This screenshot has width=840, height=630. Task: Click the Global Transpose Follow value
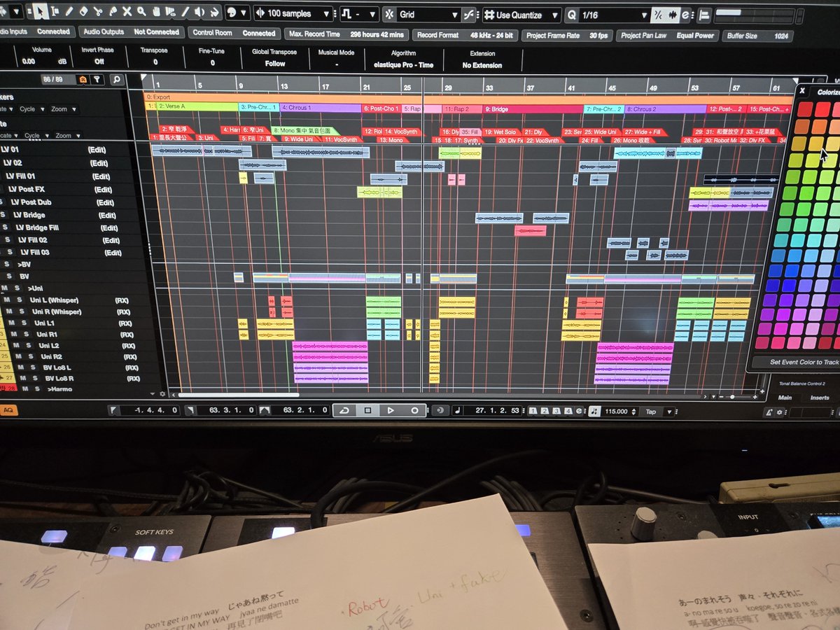coord(275,64)
